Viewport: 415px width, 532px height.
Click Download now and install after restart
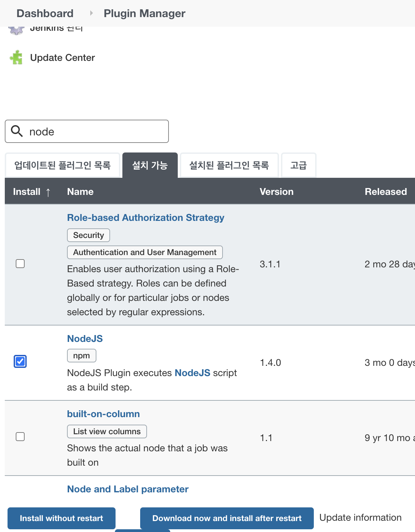[x=227, y=518]
